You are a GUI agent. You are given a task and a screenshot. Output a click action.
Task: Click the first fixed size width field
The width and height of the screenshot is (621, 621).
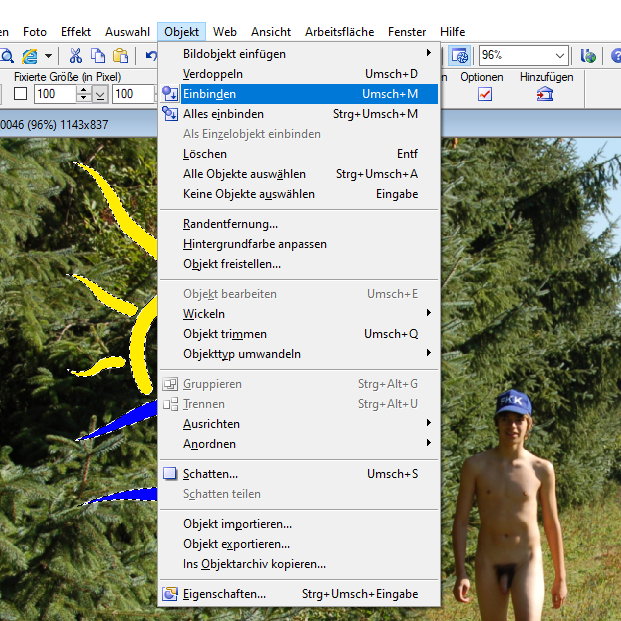54,94
